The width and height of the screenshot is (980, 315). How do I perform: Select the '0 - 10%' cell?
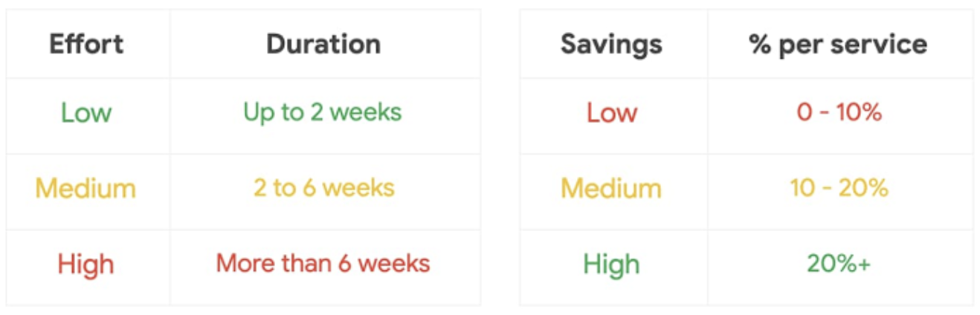pos(839,113)
